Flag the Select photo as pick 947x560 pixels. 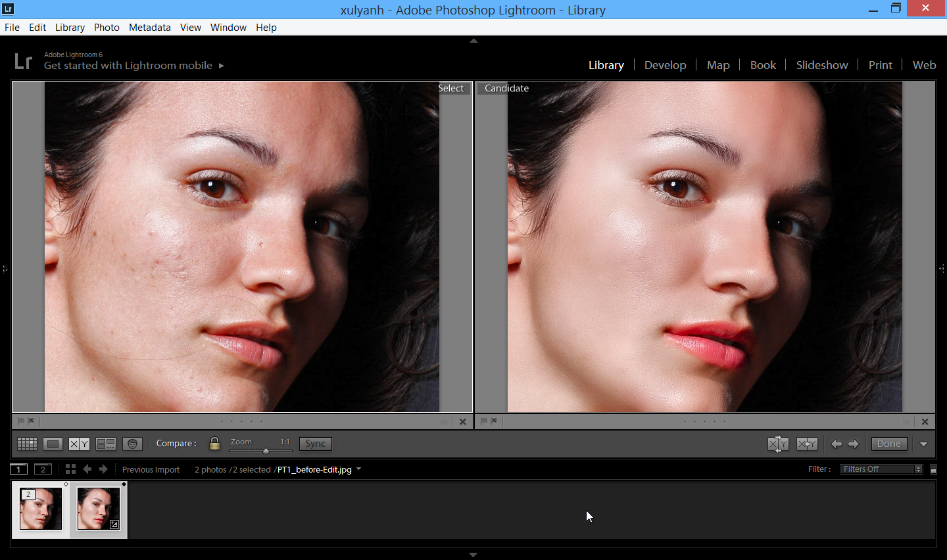coord(21,421)
